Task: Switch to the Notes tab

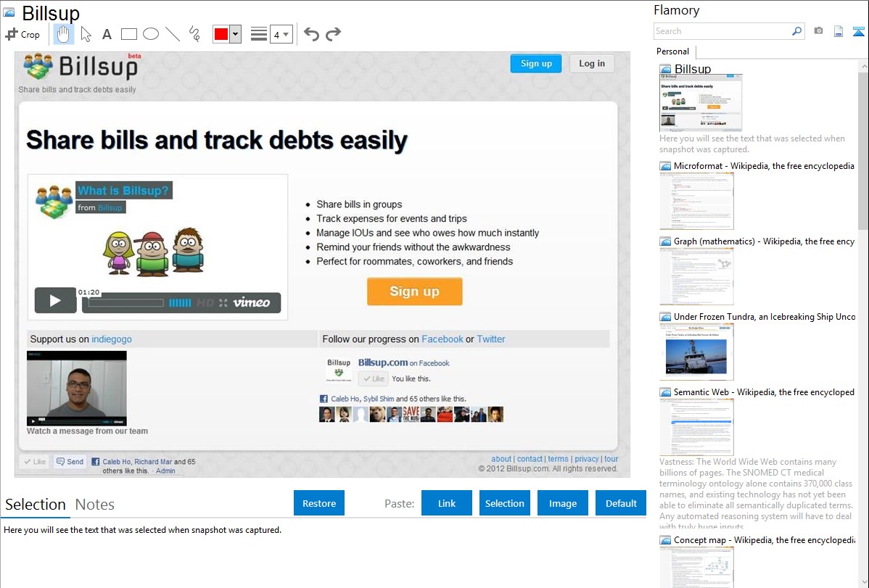Action: click(x=95, y=505)
